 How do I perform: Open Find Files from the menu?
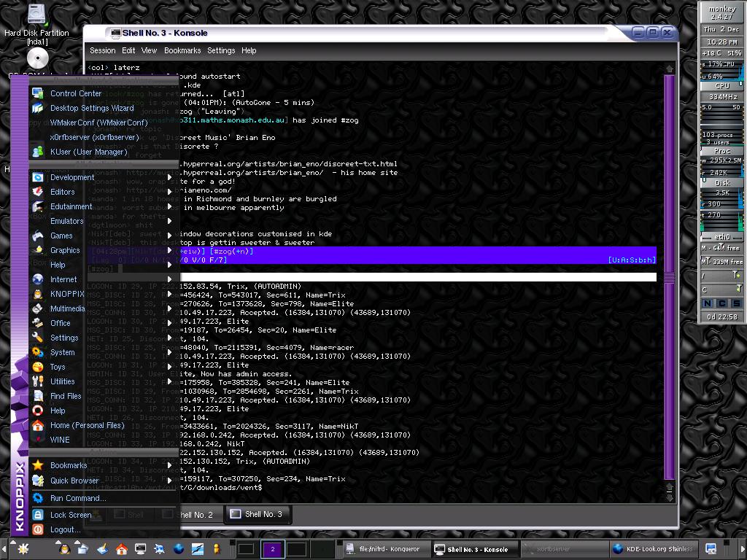coord(66,396)
